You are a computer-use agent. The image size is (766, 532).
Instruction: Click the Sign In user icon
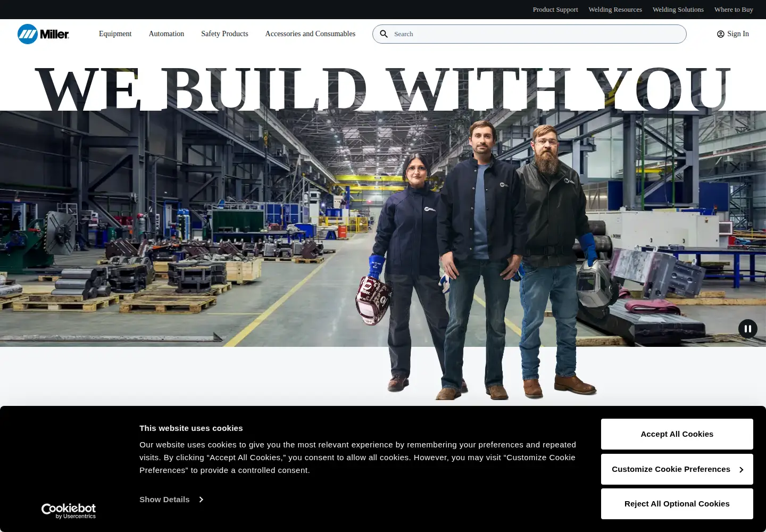721,34
